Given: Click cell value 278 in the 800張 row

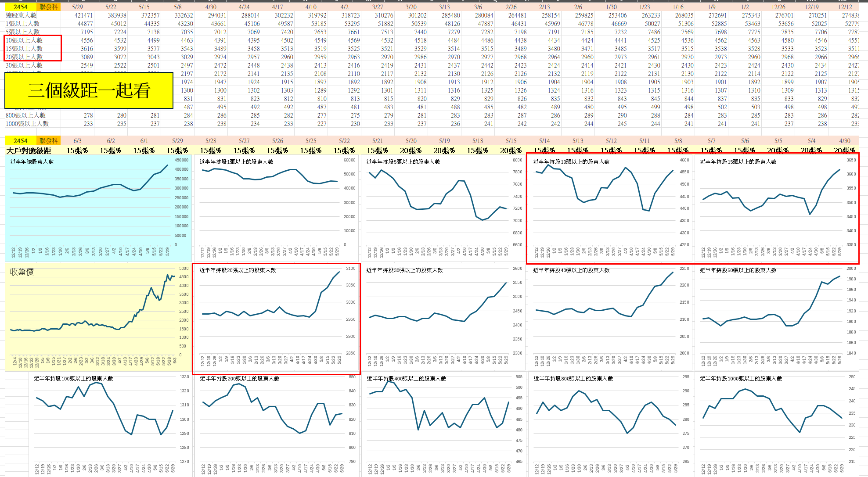Looking at the screenshot, I should [88, 115].
